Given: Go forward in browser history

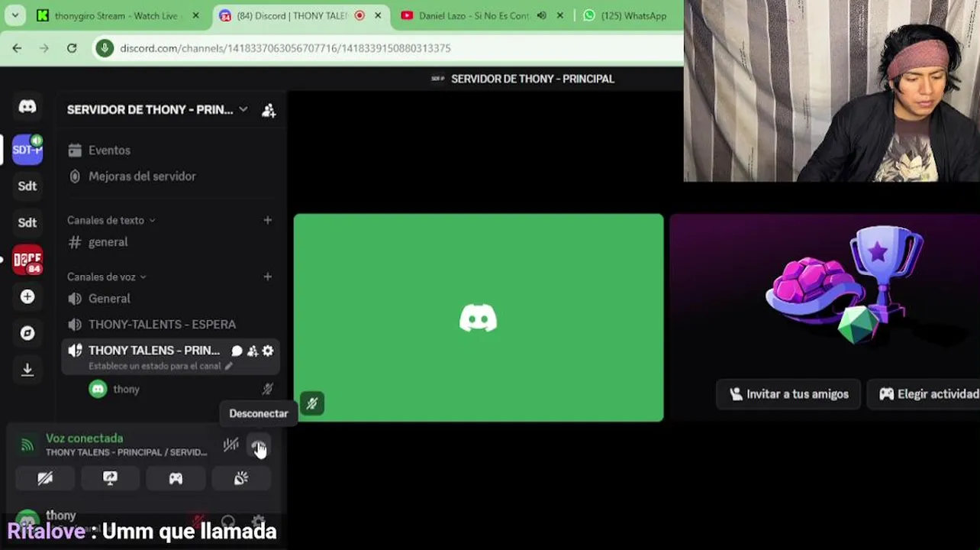Looking at the screenshot, I should point(44,48).
